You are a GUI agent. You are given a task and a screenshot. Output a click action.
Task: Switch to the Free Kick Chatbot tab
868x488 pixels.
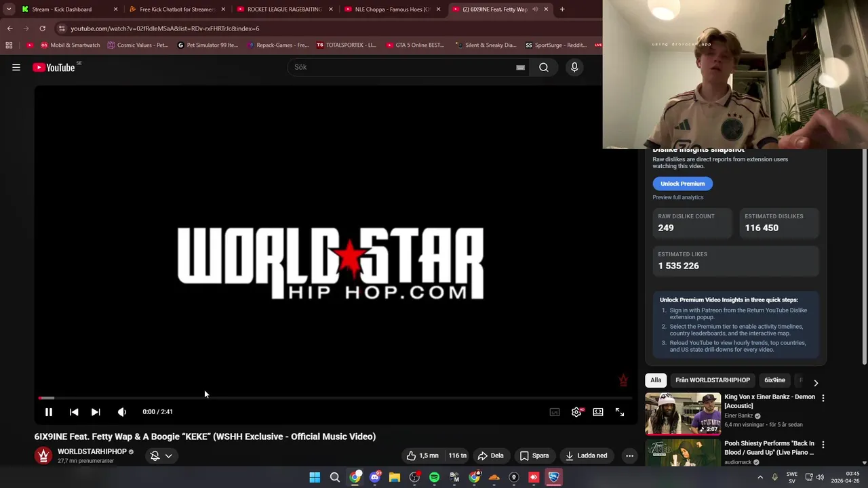[177, 9]
